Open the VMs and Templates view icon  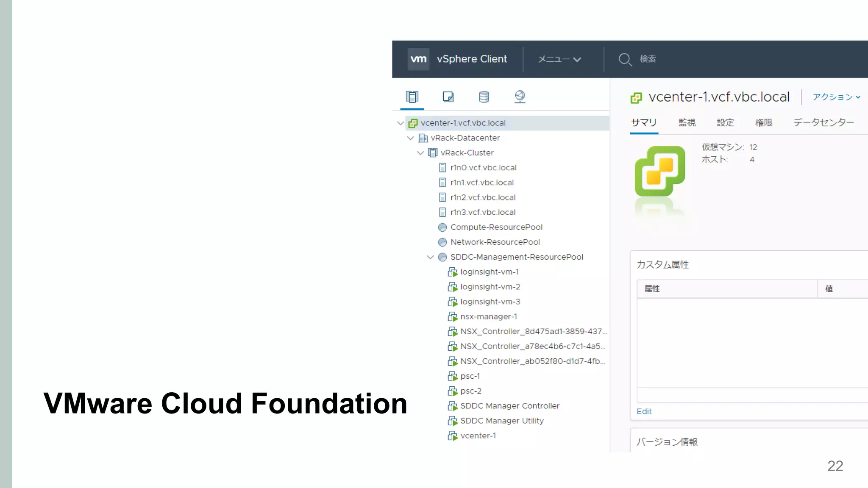pyautogui.click(x=448, y=97)
